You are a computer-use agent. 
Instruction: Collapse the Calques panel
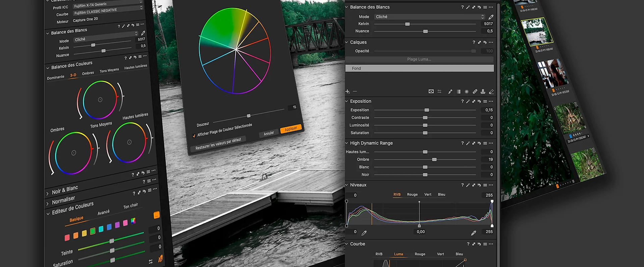point(347,42)
